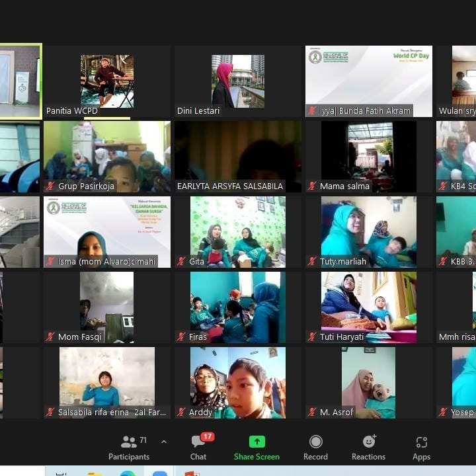476x476 pixels.
Task: Select the Tuti Haryati video tile
Action: click(x=369, y=307)
